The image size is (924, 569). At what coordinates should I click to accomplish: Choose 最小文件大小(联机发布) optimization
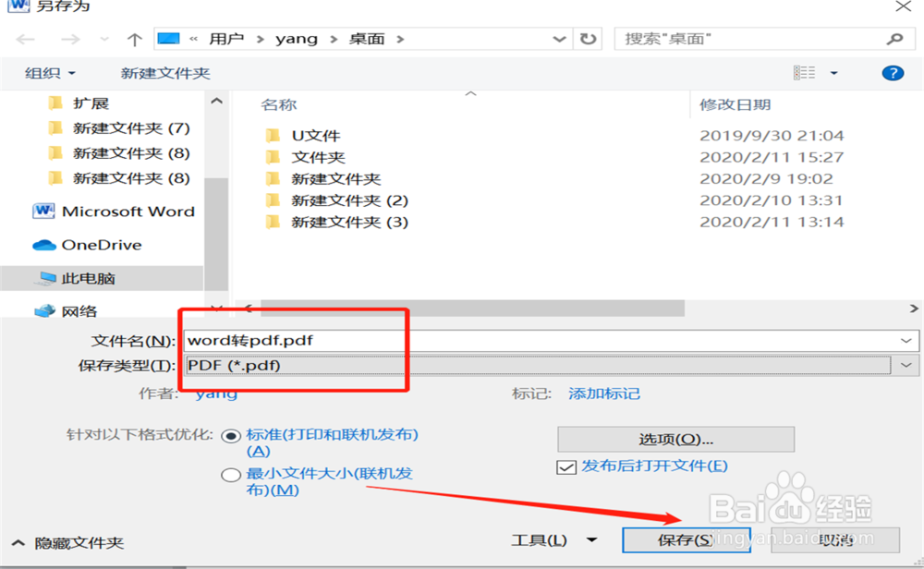coord(233,474)
